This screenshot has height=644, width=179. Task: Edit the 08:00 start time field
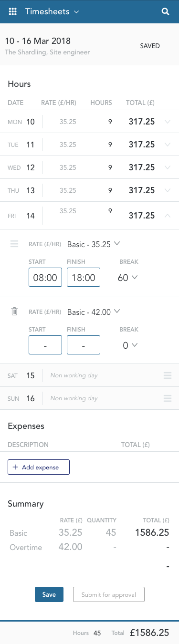(x=45, y=277)
